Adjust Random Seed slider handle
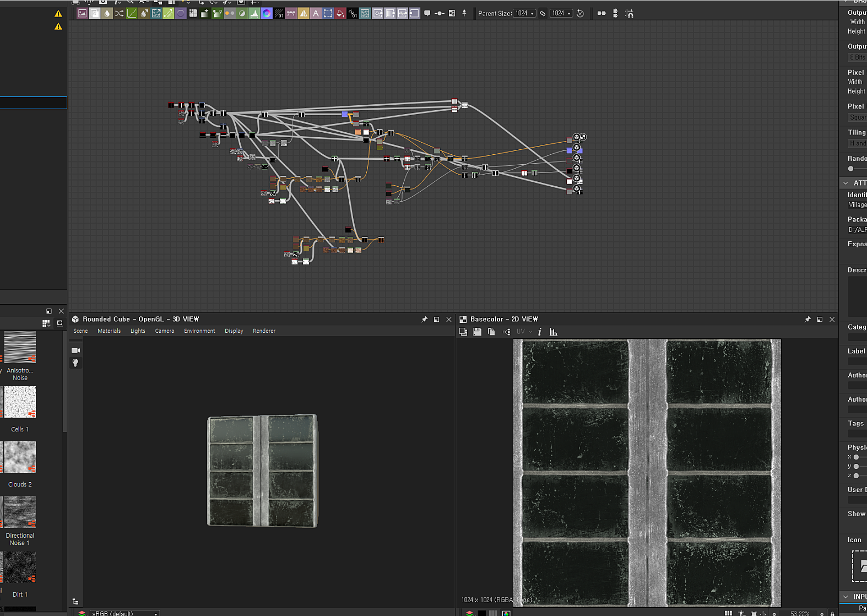Screen dimensions: 867x616 point(850,169)
